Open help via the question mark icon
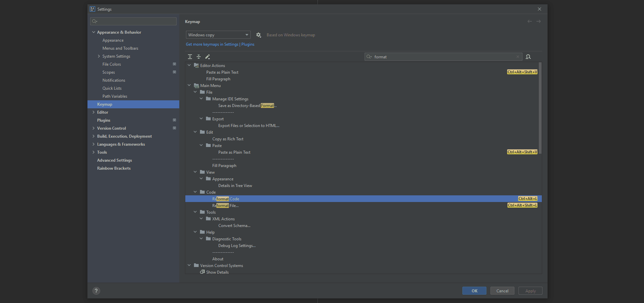The height and width of the screenshot is (303, 644). (x=96, y=291)
